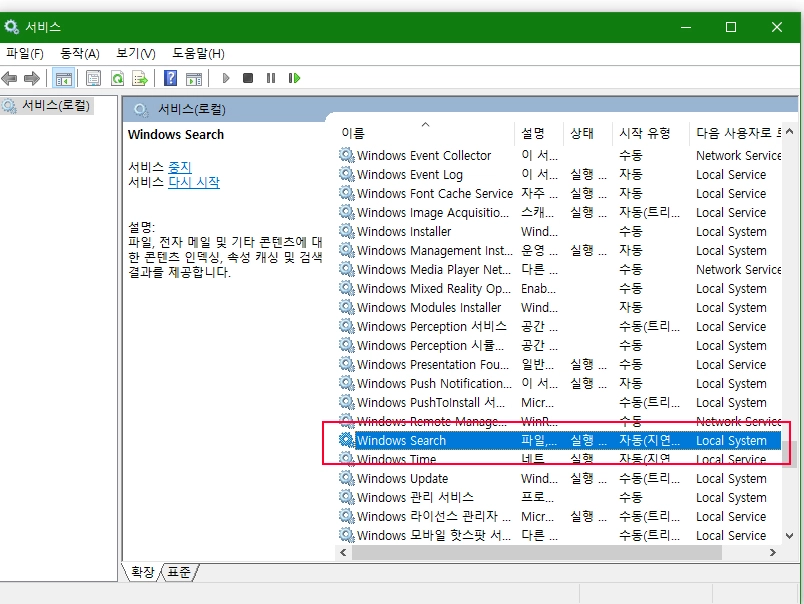Click the horizontal scrollbar thumb
The width and height of the screenshot is (804, 604).
point(537,552)
